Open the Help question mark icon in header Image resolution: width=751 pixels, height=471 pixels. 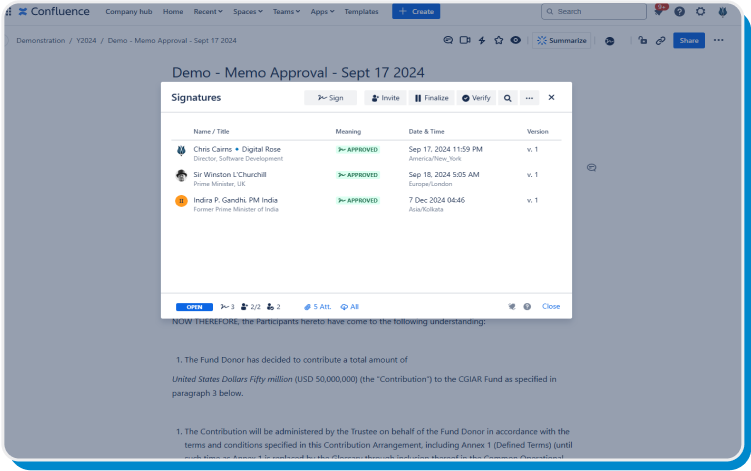pos(679,11)
